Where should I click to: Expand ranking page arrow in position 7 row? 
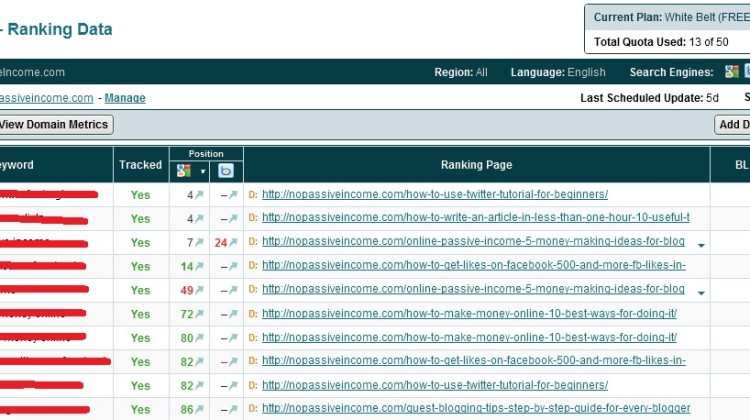coord(701,245)
